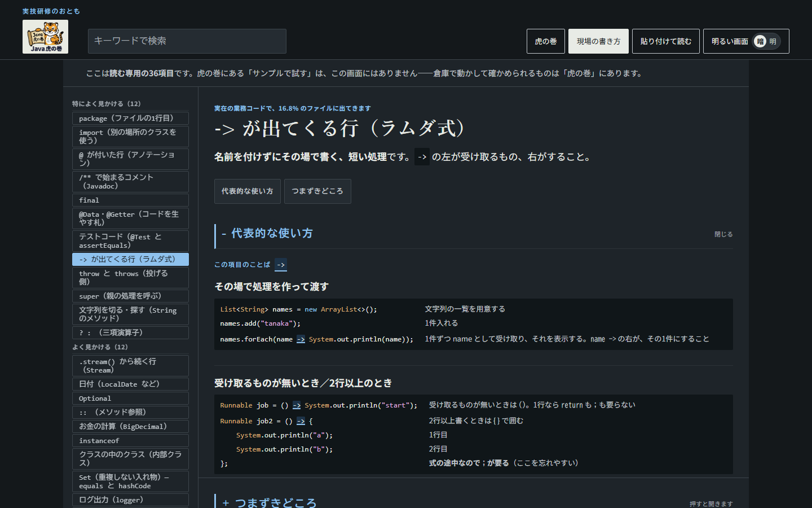
Task: Click the よく見かける（12）group heading
Action: tap(100, 347)
